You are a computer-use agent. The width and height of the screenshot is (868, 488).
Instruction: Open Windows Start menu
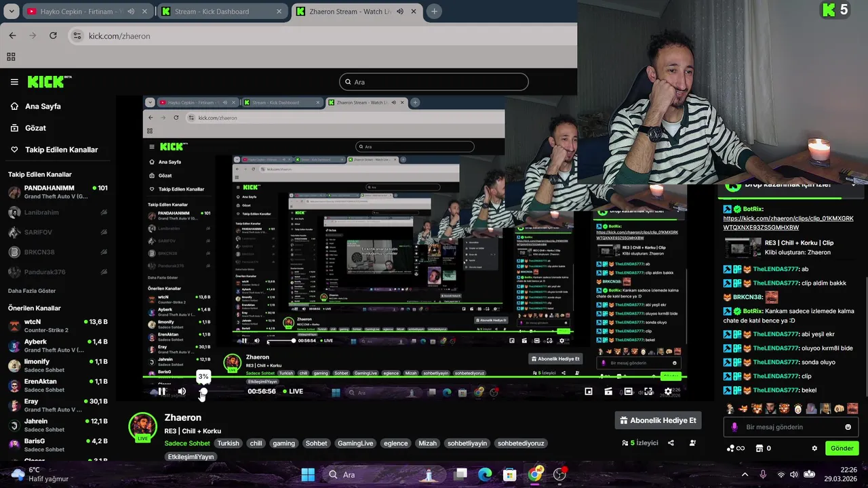pos(307,474)
